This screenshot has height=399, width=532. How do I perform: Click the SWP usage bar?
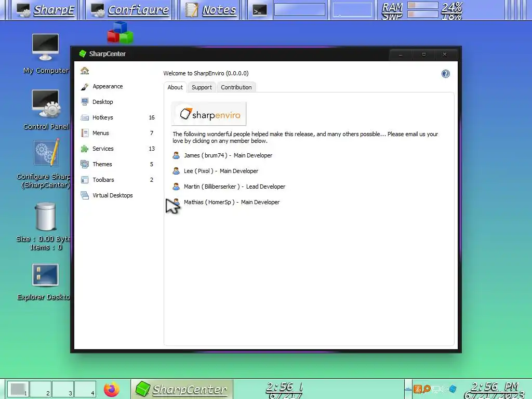[422, 14]
